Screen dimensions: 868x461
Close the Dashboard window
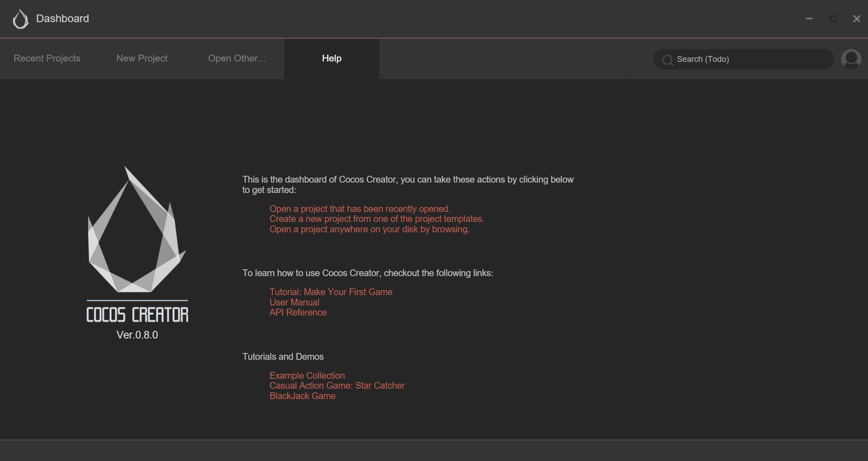[856, 19]
